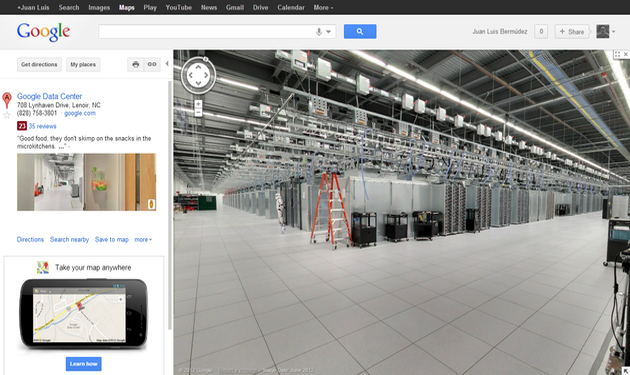Open YouTube in top bar

[x=179, y=7]
